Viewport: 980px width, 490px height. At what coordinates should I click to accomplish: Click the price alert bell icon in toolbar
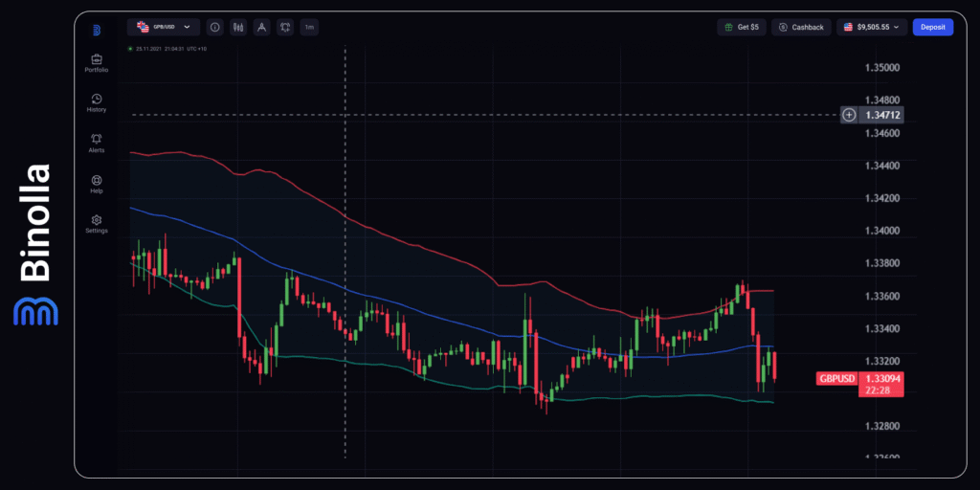pyautogui.click(x=285, y=27)
